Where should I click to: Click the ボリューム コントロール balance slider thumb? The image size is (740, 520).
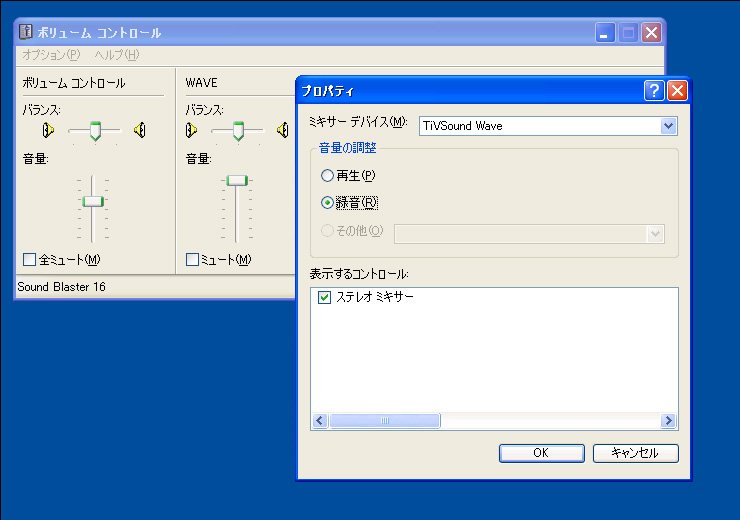tap(95, 131)
